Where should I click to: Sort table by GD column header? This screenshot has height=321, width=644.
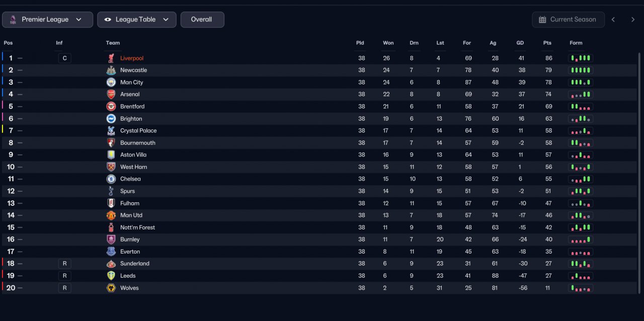click(520, 43)
